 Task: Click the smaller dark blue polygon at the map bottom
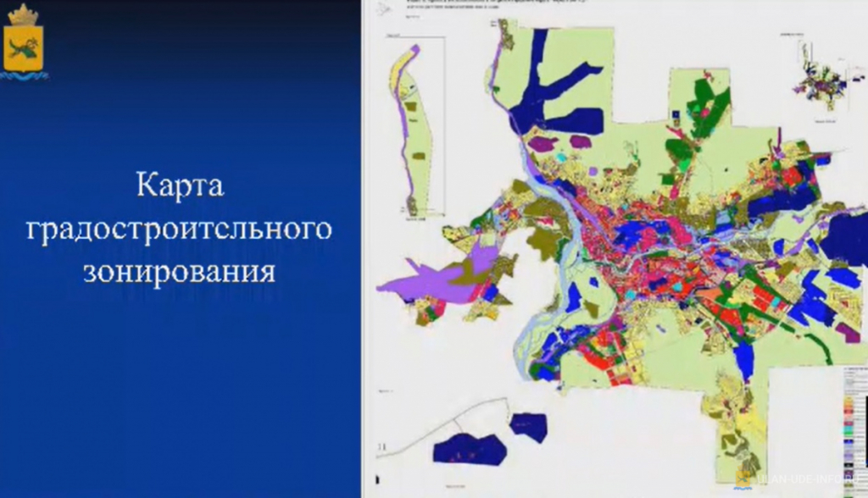(528, 427)
